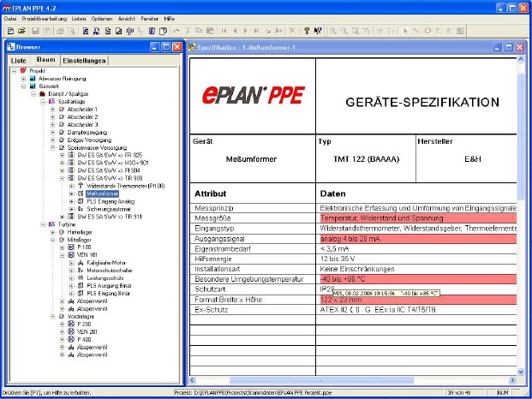The width and height of the screenshot is (532, 399).
Task: Click the 'Ex-Schutz' attribute cell
Action: [253, 309]
